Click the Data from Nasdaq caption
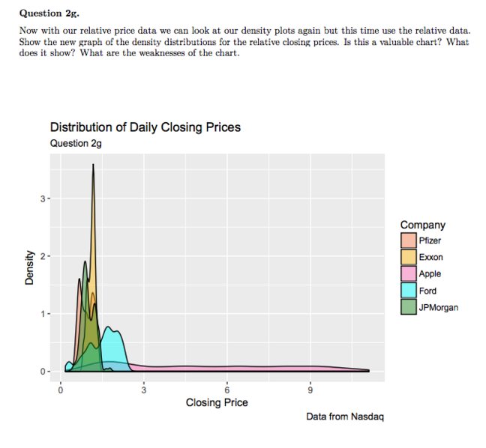Screen dimensions: 486x448 click(345, 417)
